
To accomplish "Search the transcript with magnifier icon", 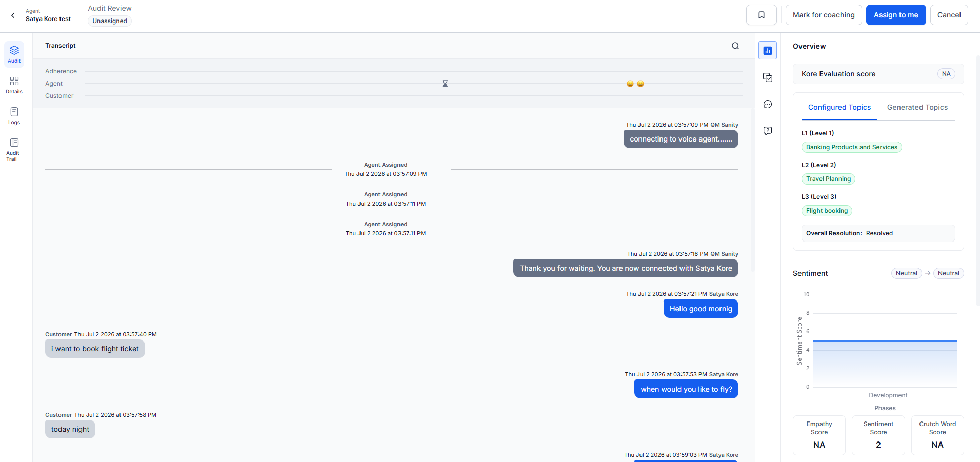I will 735,46.
